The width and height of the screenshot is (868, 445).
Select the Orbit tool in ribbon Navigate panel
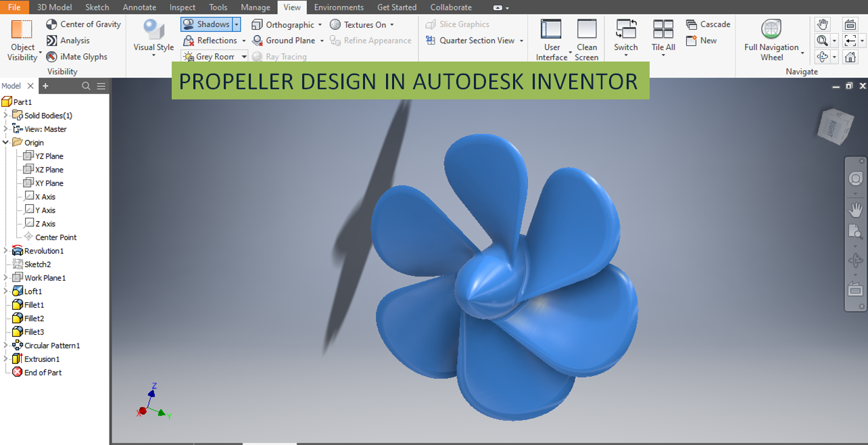coord(822,57)
